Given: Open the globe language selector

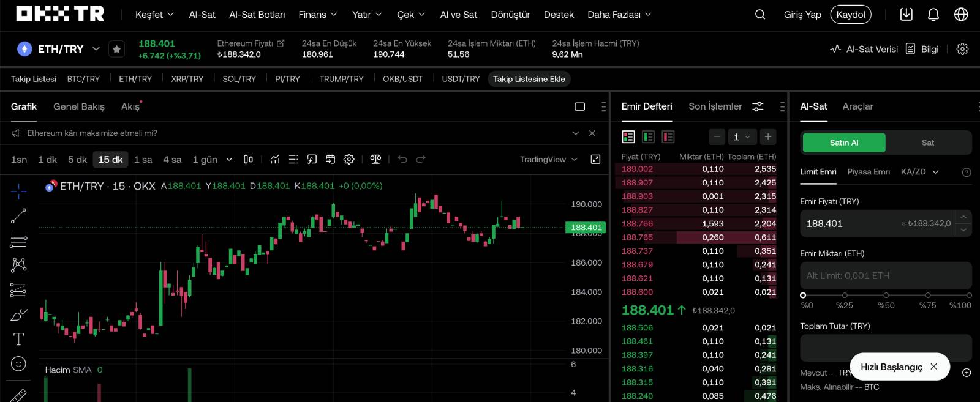Looking at the screenshot, I should (x=961, y=14).
